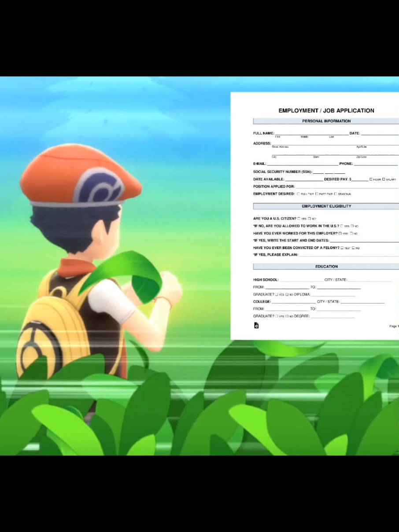The height and width of the screenshot is (532, 399).
Task: Click the College name field
Action: pyautogui.click(x=294, y=302)
